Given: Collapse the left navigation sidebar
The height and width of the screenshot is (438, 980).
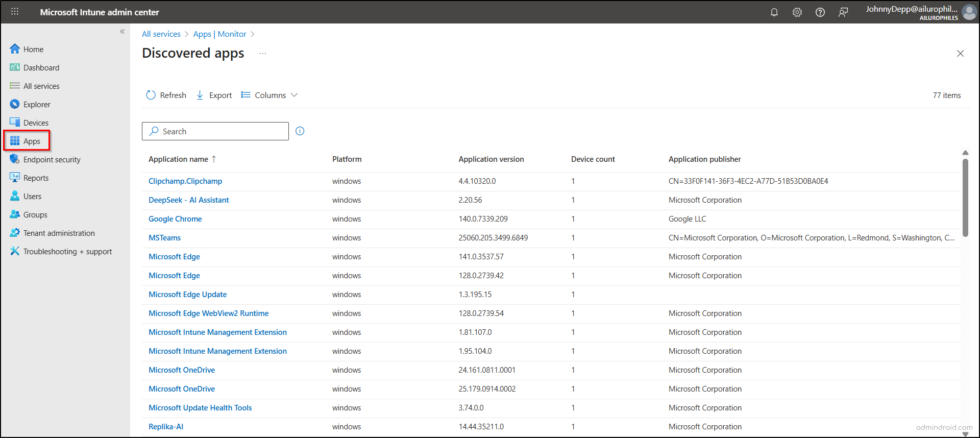Looking at the screenshot, I should (x=122, y=32).
